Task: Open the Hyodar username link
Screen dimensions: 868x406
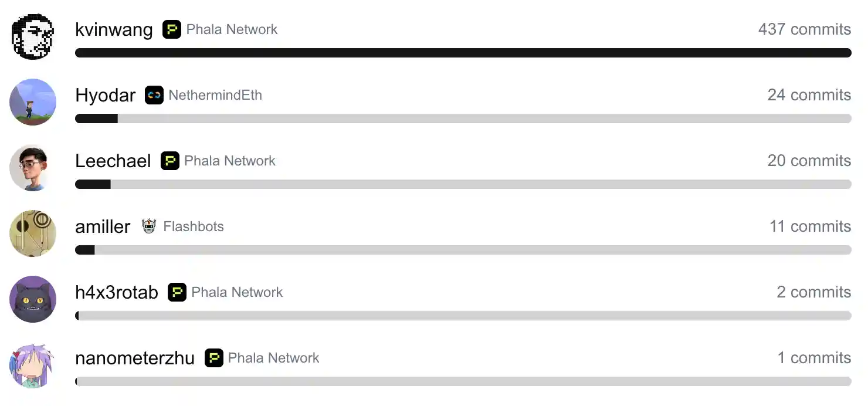Action: point(105,95)
